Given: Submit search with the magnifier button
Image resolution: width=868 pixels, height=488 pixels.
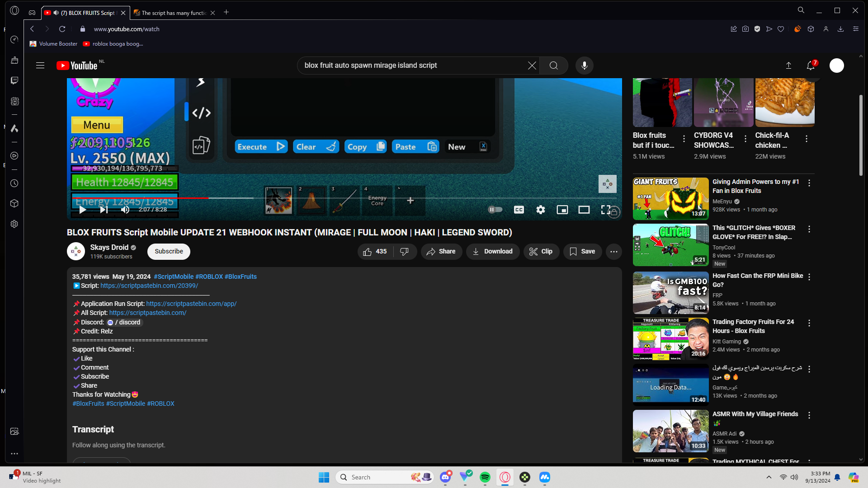Looking at the screenshot, I should (x=554, y=66).
